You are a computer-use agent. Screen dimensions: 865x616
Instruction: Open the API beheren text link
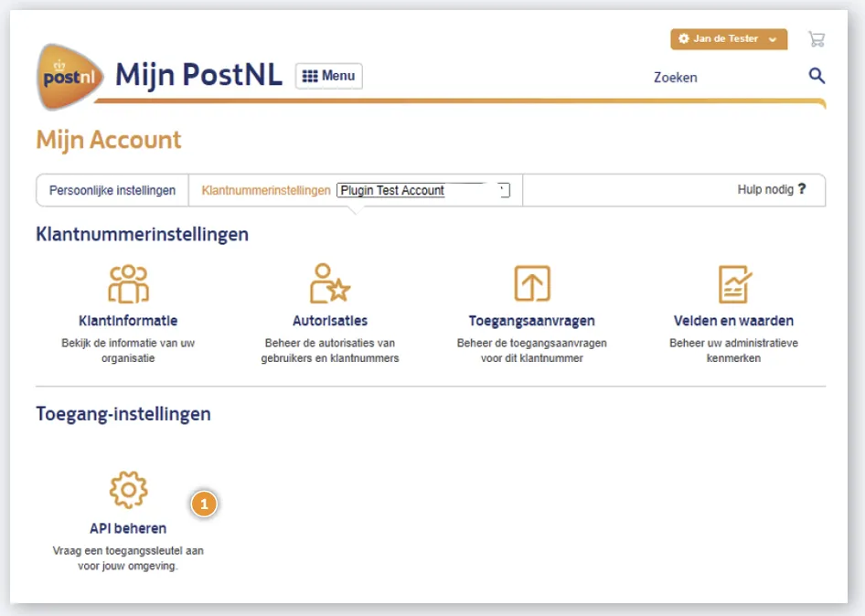(x=128, y=528)
